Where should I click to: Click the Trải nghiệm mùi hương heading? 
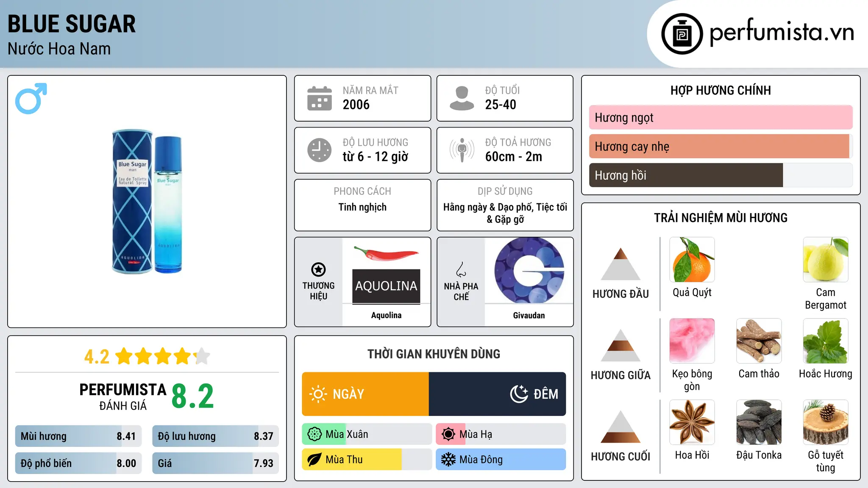point(721,218)
